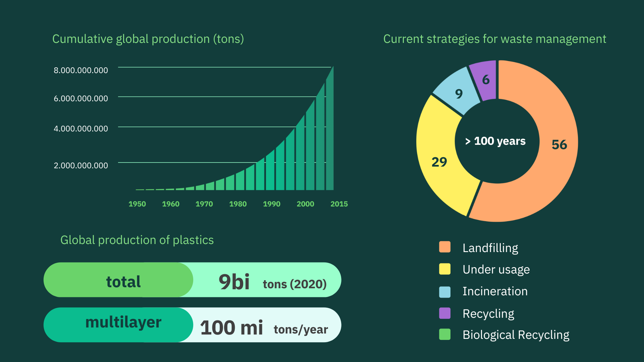This screenshot has width=644, height=362.
Task: Click the tallest bar in the chart
Action: tap(330, 134)
